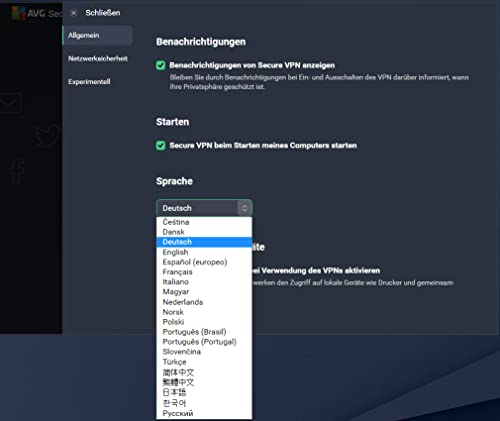Open the Experimentell tab
Image resolution: width=500 pixels, height=421 pixels.
point(89,82)
